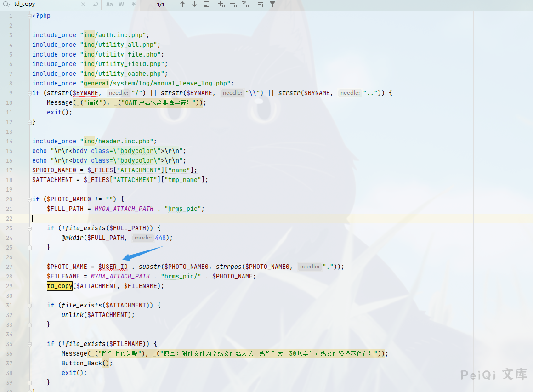
Task: Go to next occurrence arrow
Action: click(x=194, y=4)
